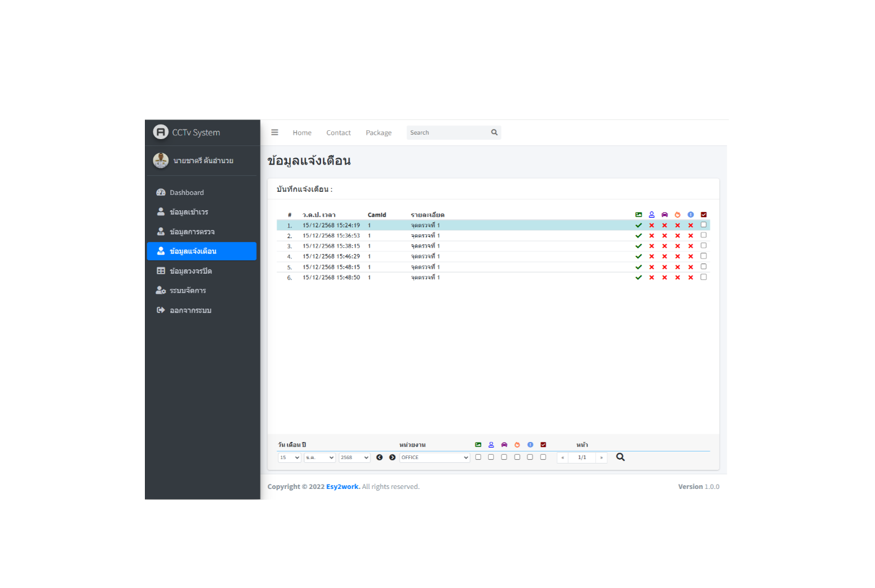
Task: Open Dashboard in the sidebar
Action: (x=187, y=192)
